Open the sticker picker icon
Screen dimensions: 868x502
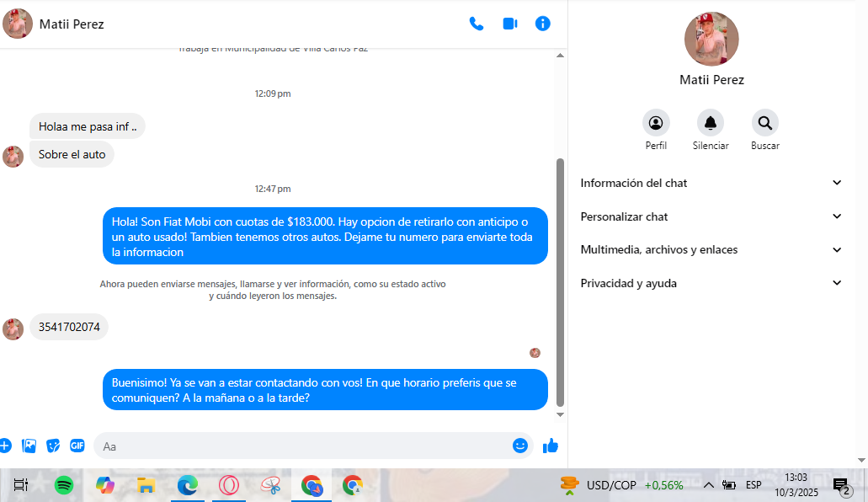(53, 446)
